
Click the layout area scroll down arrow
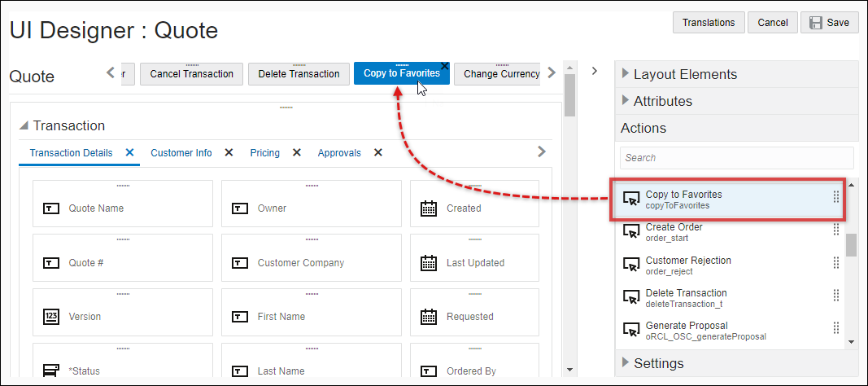click(x=569, y=370)
